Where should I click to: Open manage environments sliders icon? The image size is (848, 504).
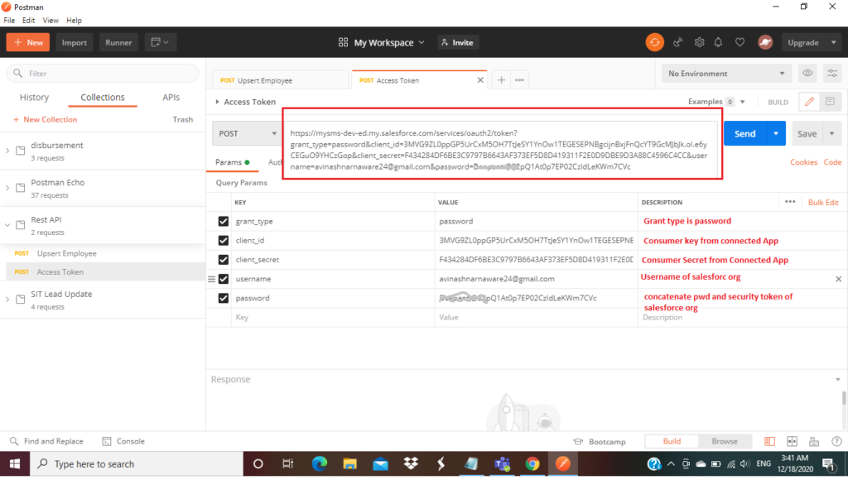pyautogui.click(x=832, y=73)
